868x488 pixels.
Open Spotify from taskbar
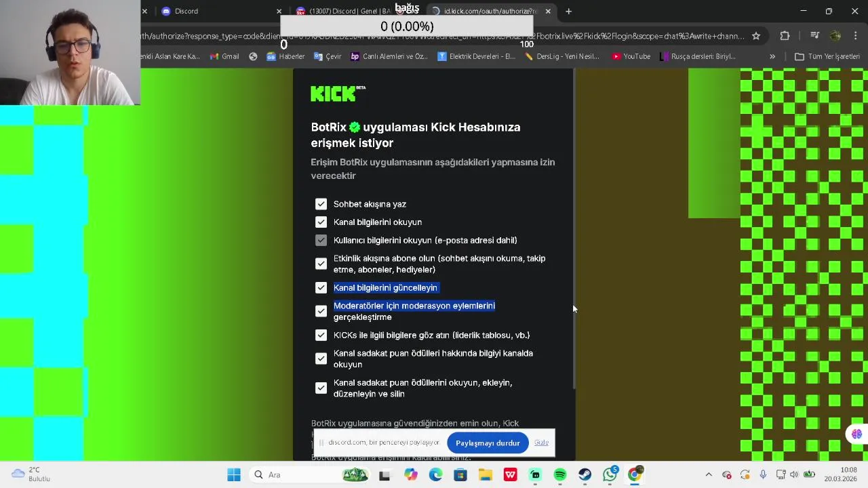[560, 474]
